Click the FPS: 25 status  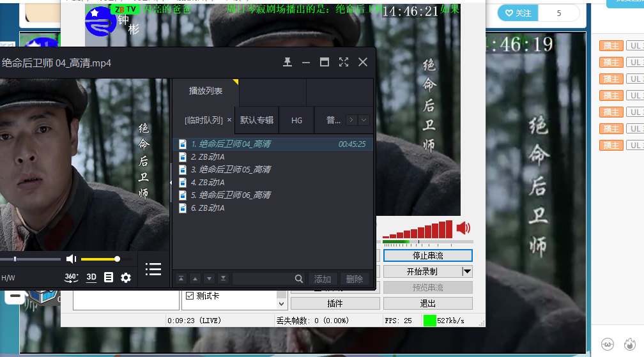pos(398,321)
